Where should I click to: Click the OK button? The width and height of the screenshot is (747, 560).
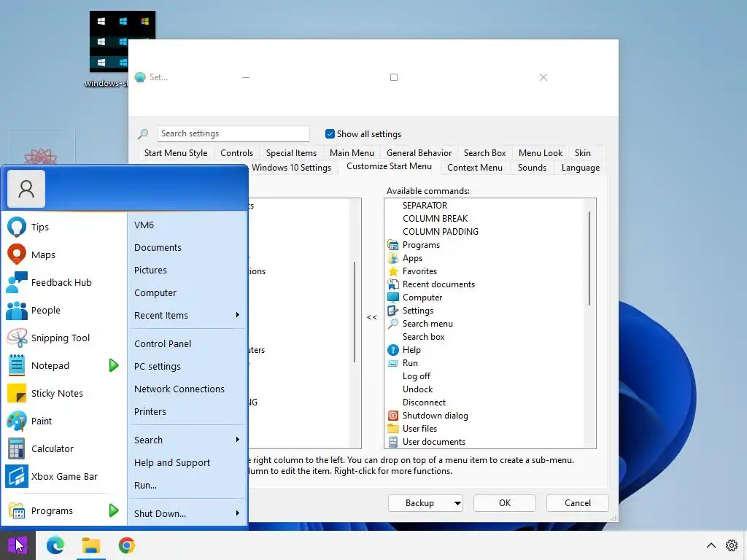point(505,503)
